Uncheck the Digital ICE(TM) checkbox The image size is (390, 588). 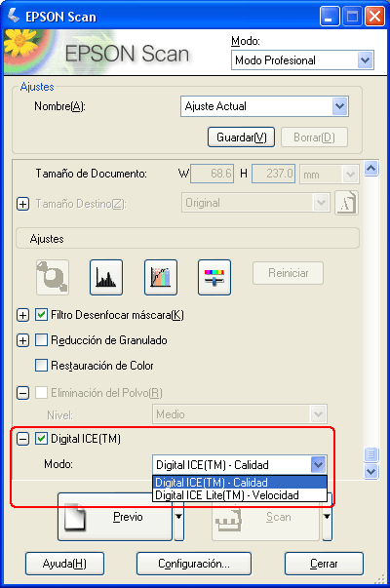pyautogui.click(x=41, y=439)
